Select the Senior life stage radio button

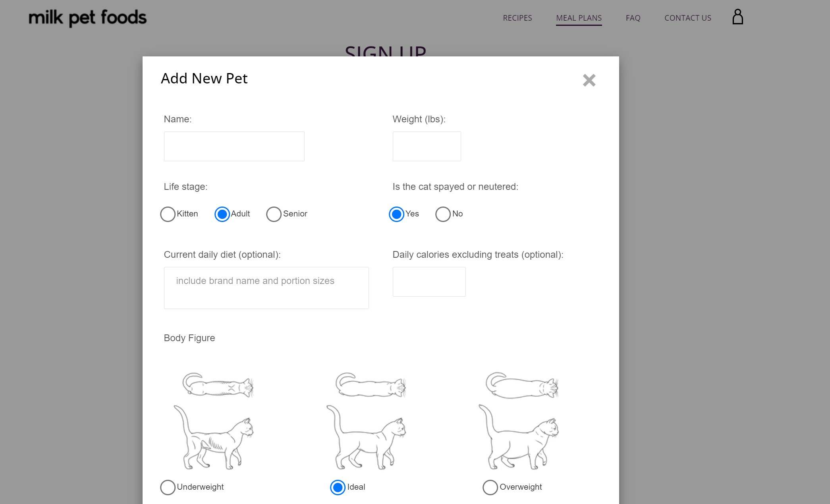(x=273, y=213)
